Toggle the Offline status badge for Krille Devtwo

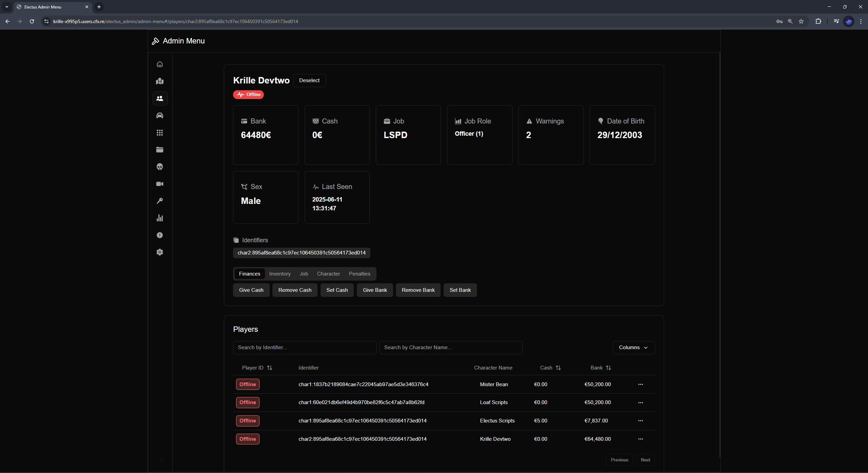248,94
